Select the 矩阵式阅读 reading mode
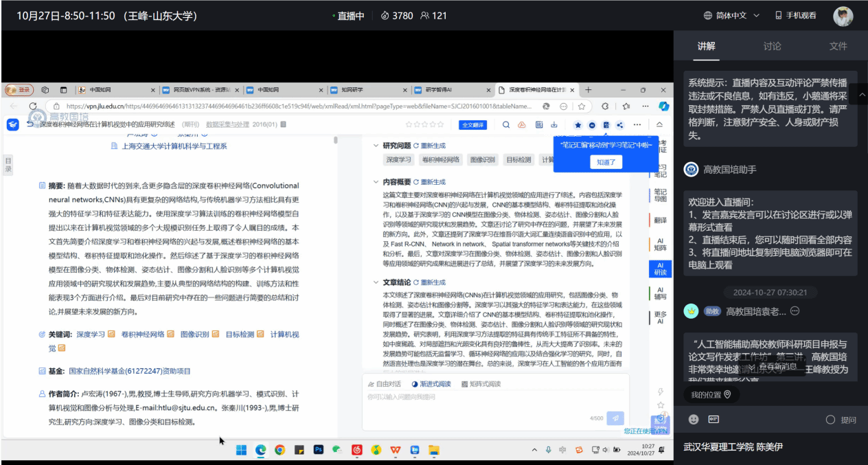This screenshot has height=465, width=868. pos(481,384)
